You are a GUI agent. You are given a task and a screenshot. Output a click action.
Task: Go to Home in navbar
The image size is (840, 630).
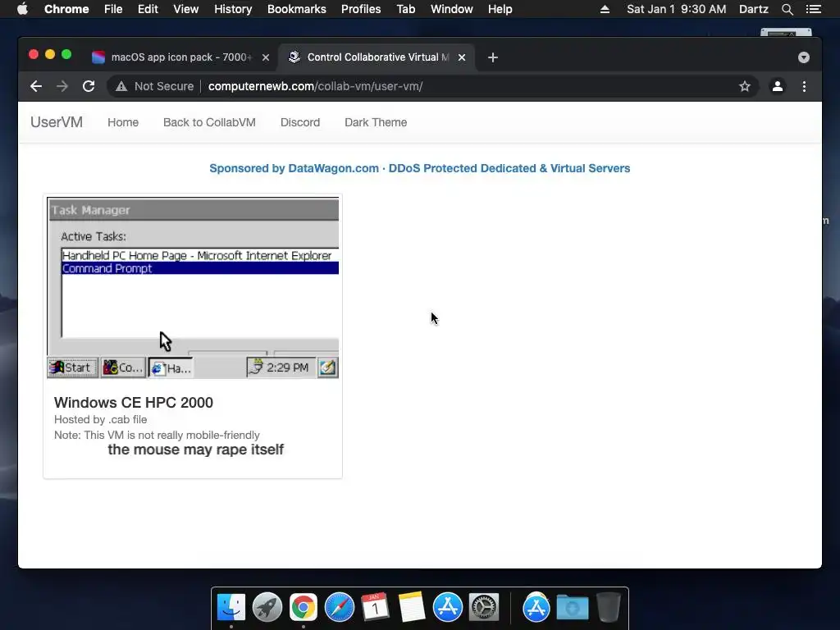tap(123, 122)
